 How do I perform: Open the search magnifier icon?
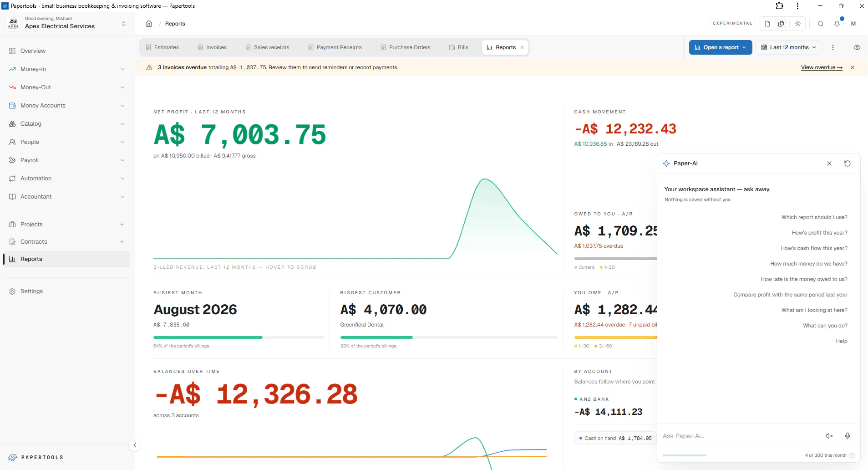821,24
